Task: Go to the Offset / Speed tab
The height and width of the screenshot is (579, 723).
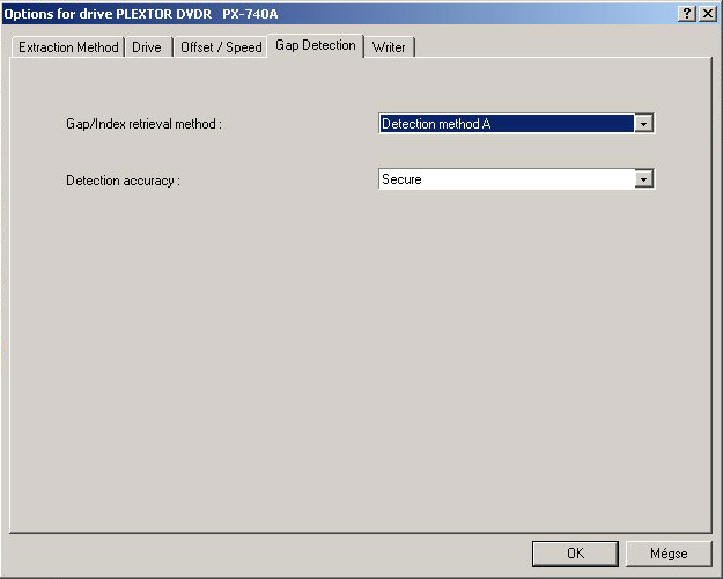Action: pos(221,47)
